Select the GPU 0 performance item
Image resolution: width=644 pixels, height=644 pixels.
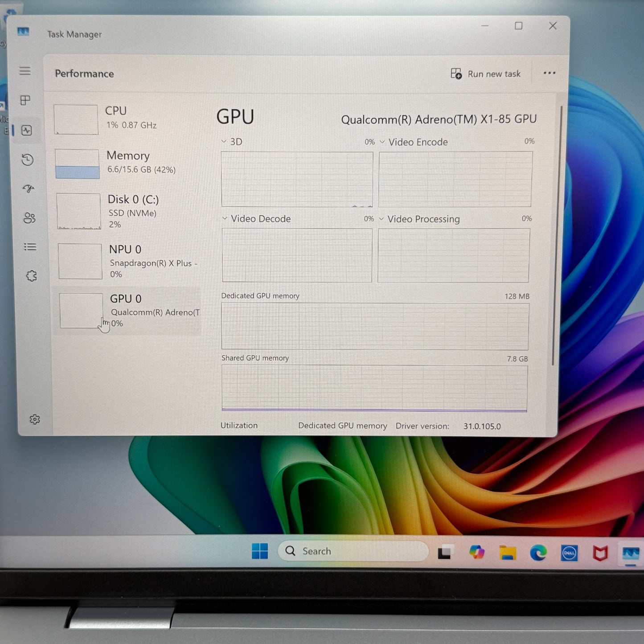pos(127,311)
